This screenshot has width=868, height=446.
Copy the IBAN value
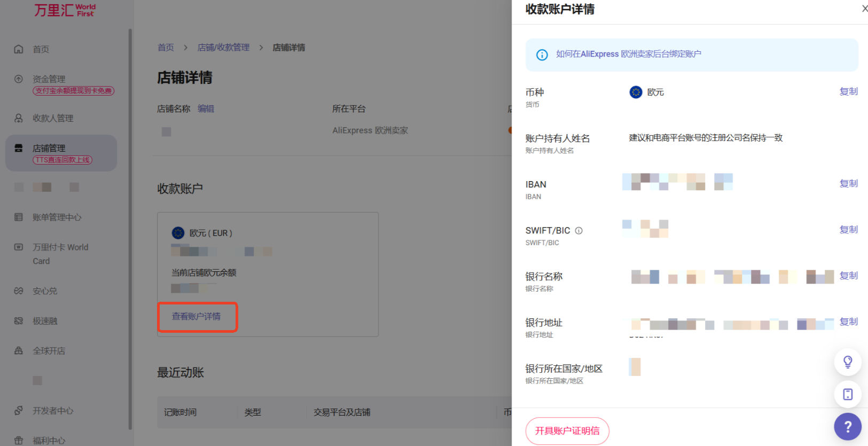pyautogui.click(x=848, y=183)
